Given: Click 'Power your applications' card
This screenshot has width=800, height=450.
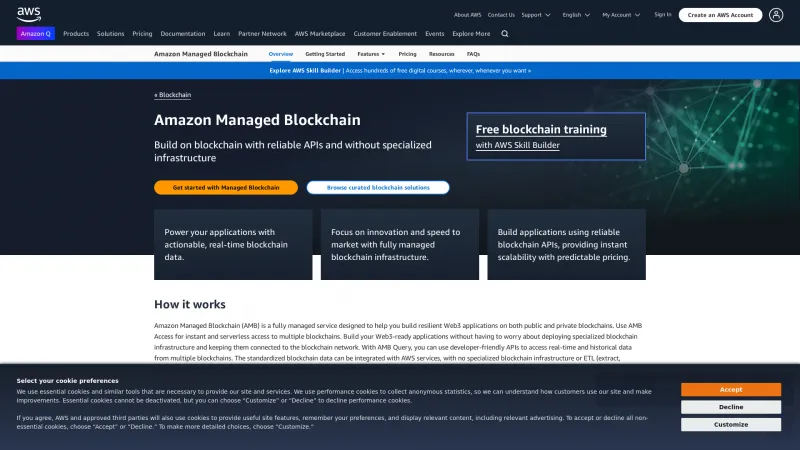Looking at the screenshot, I should click(233, 244).
